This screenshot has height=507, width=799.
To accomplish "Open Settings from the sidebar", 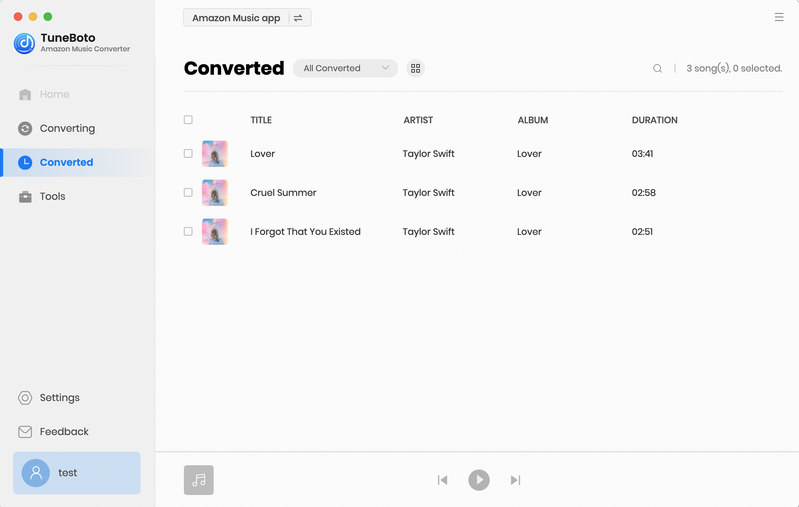I will pos(49,397).
